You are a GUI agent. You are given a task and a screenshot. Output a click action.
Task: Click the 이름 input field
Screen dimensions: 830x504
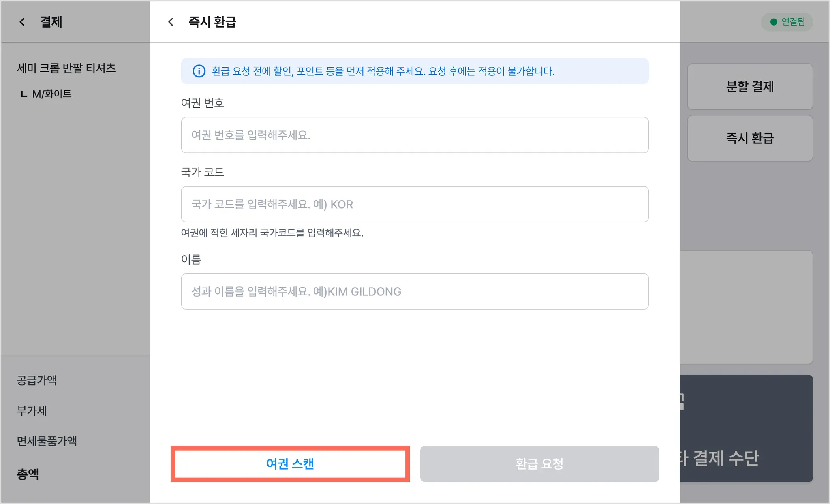pos(415,291)
